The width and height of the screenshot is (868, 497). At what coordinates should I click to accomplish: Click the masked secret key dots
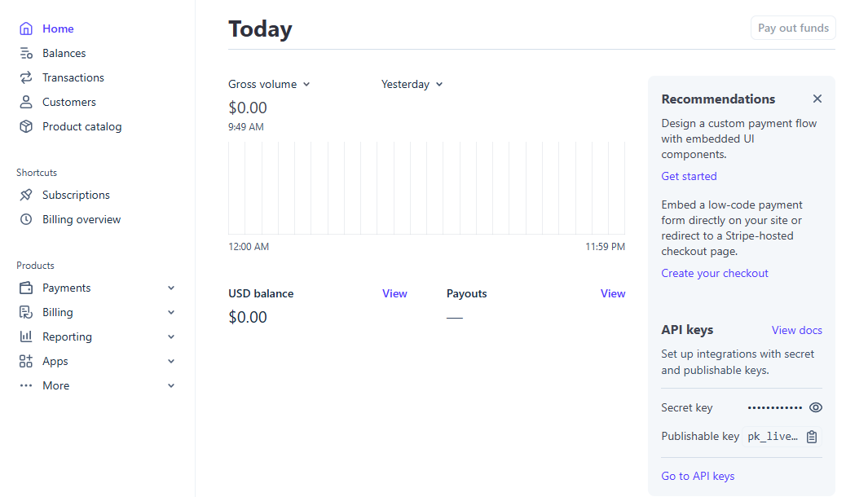[774, 408]
